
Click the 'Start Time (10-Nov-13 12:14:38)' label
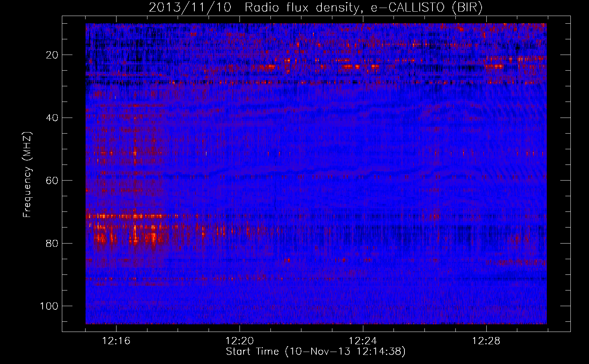pos(316,352)
